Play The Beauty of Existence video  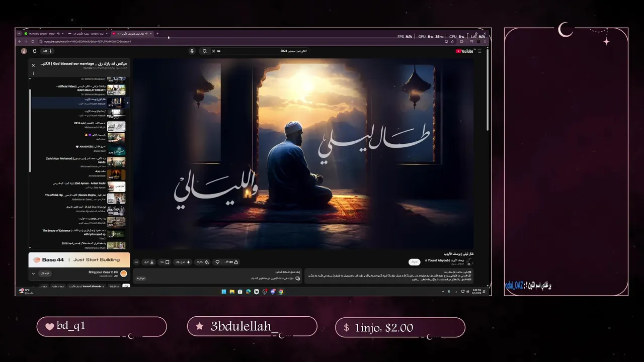tap(78, 233)
